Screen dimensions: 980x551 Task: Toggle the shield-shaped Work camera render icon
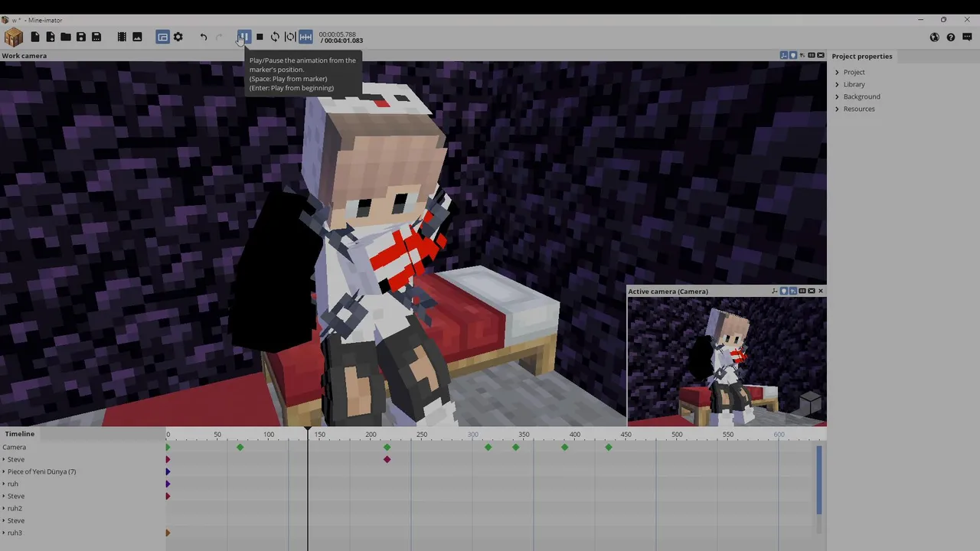(793, 56)
